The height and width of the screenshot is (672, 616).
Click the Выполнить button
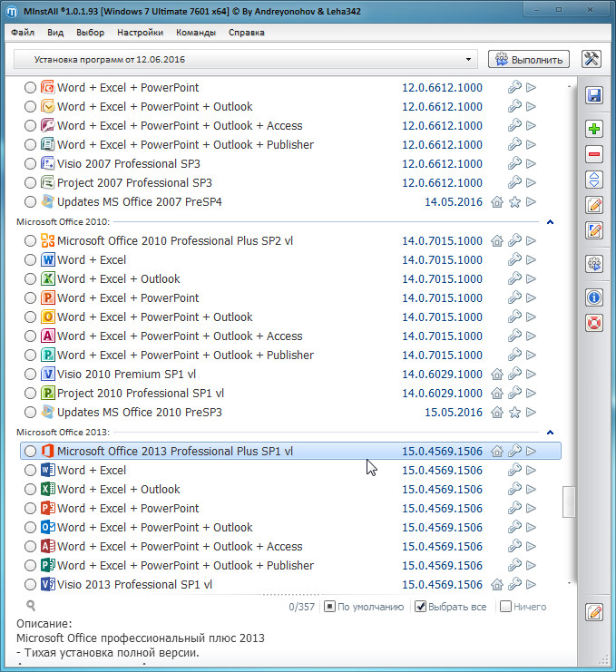coord(529,59)
